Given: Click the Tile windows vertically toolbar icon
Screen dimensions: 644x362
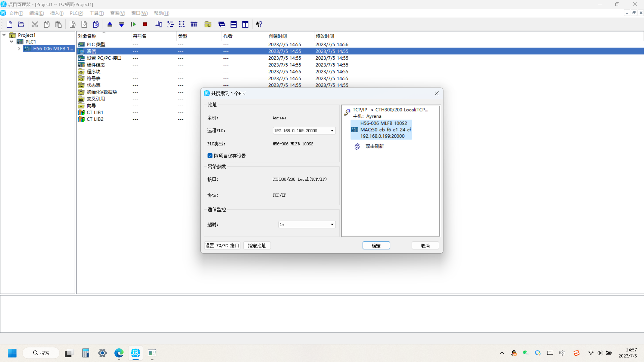Looking at the screenshot, I should [245, 24].
